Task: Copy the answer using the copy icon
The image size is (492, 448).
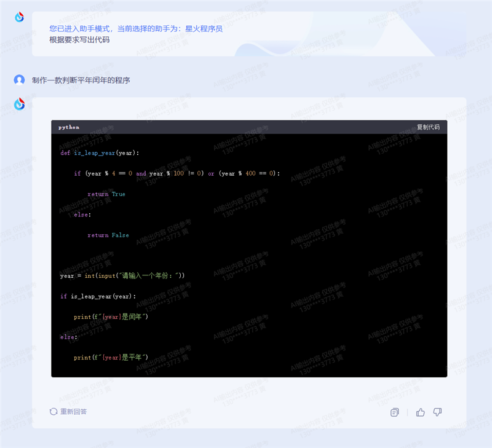Action: [x=394, y=412]
